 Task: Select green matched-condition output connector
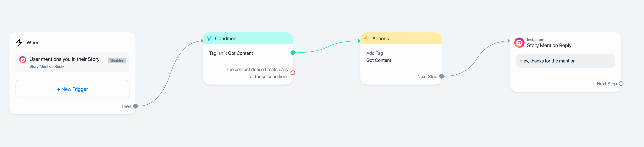pos(293,53)
